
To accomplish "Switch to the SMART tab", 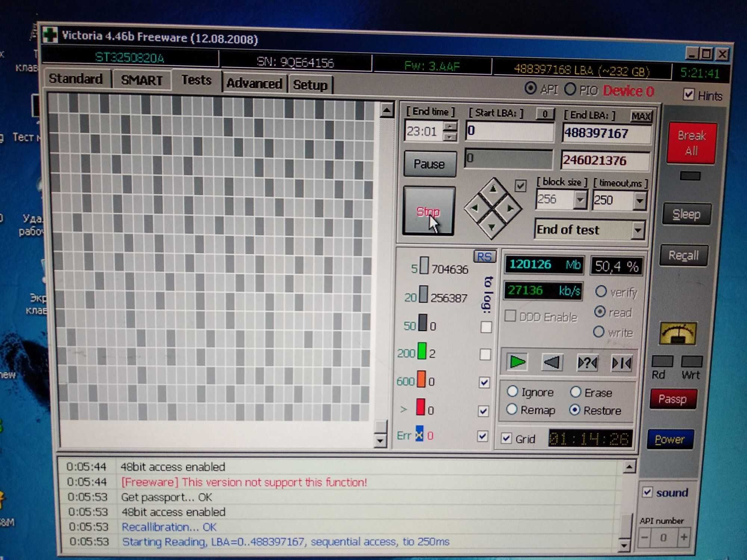I will pos(142,80).
